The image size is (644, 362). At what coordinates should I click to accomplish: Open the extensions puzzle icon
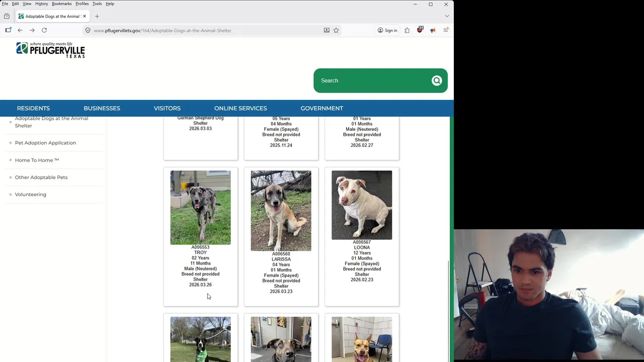[407, 30]
